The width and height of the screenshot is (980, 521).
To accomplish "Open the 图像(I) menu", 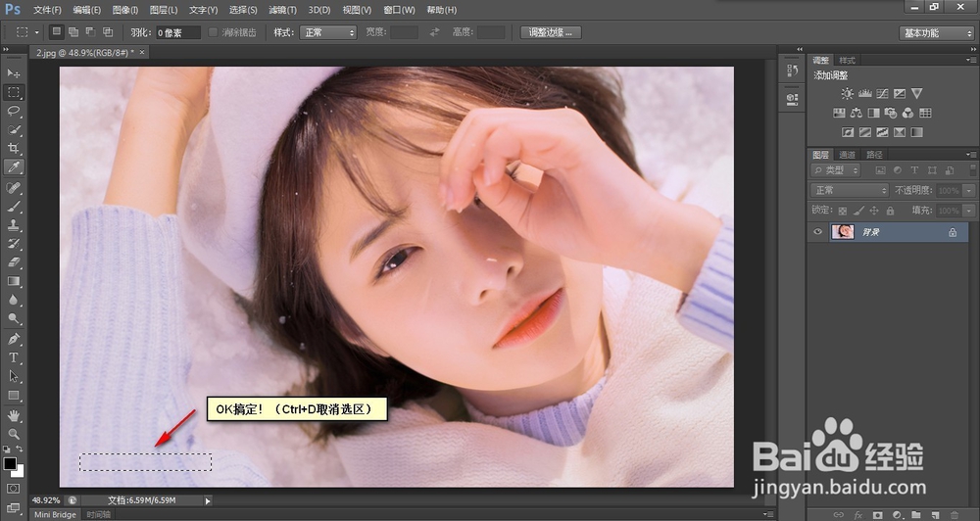I will [125, 10].
